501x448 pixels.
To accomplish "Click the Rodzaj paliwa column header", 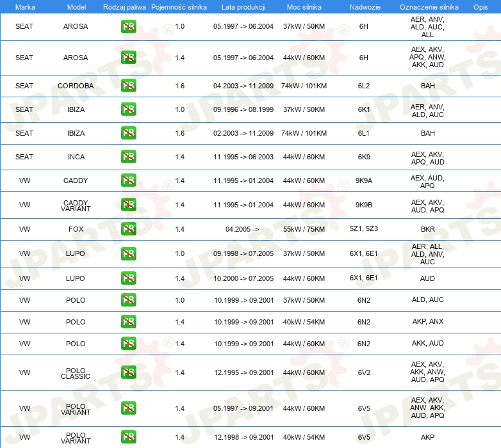I will [124, 7].
